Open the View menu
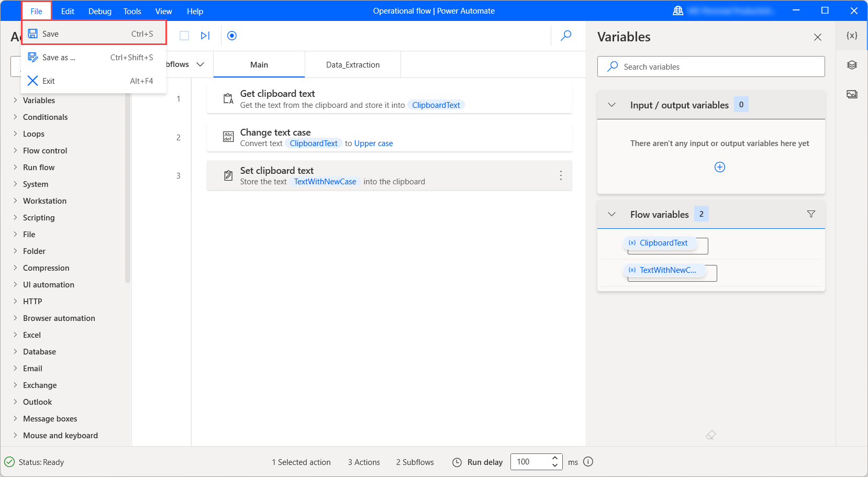 point(163,11)
